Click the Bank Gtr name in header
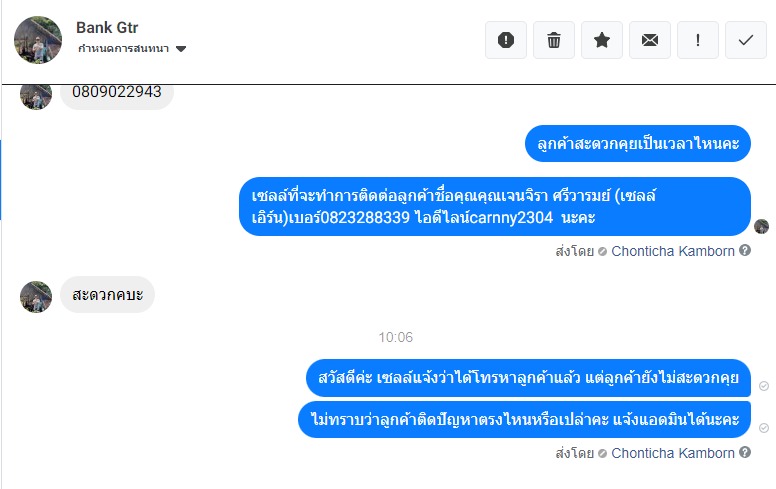 click(102, 27)
